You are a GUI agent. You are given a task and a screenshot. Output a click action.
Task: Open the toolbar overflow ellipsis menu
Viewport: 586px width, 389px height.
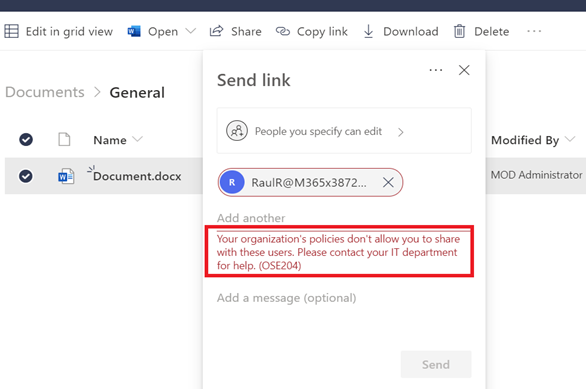click(534, 31)
